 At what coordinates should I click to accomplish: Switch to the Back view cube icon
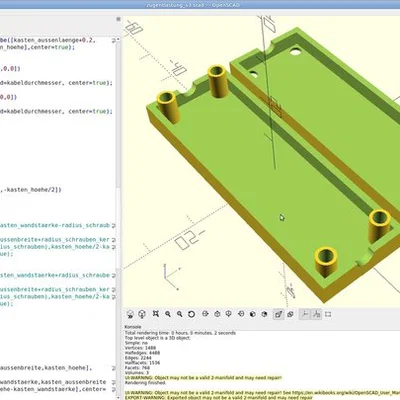pyautogui.click(x=264, y=314)
